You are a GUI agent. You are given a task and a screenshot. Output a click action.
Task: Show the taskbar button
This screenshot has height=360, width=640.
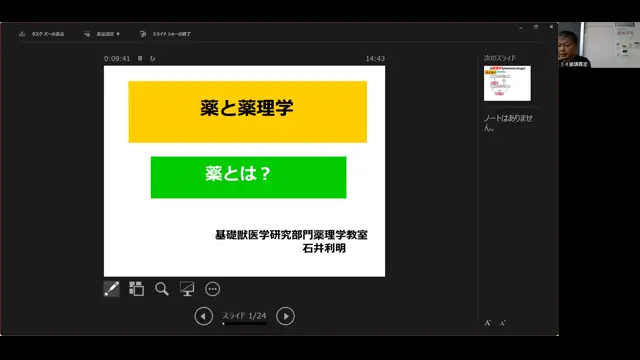pyautogui.click(x=42, y=34)
